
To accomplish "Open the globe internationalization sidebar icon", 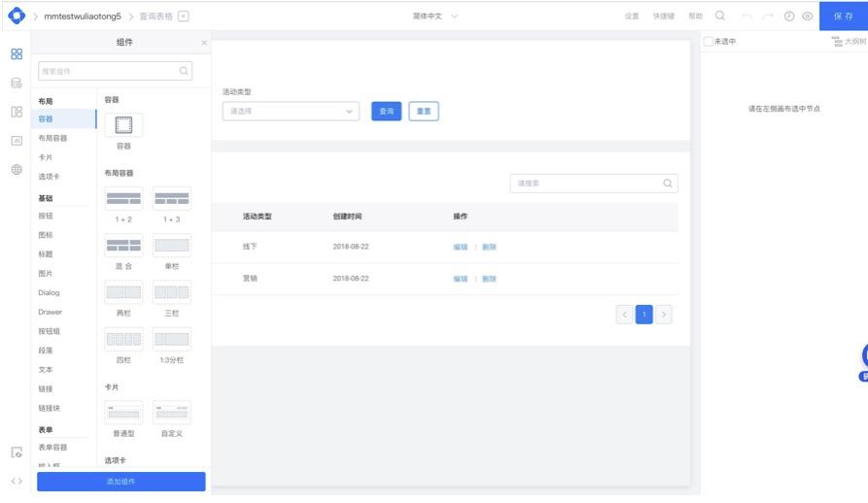I will point(17,169).
